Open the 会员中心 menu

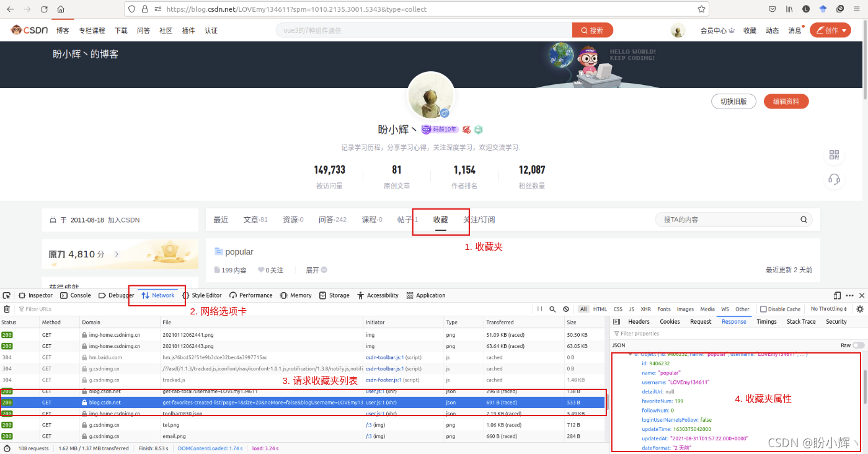click(x=717, y=30)
